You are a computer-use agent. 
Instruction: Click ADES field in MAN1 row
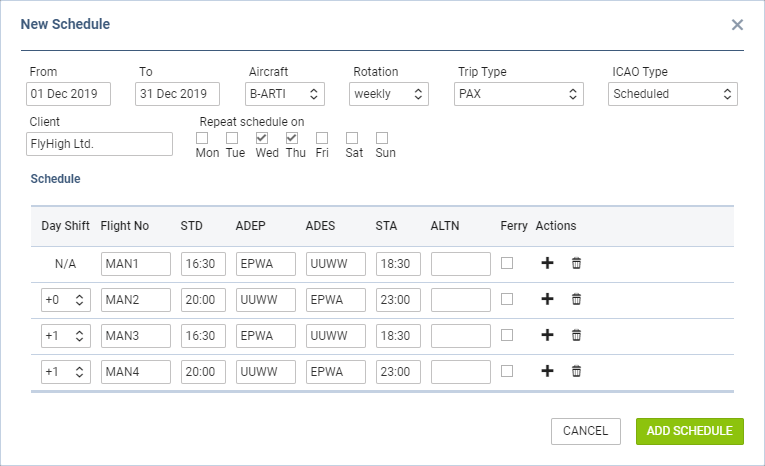coord(336,264)
